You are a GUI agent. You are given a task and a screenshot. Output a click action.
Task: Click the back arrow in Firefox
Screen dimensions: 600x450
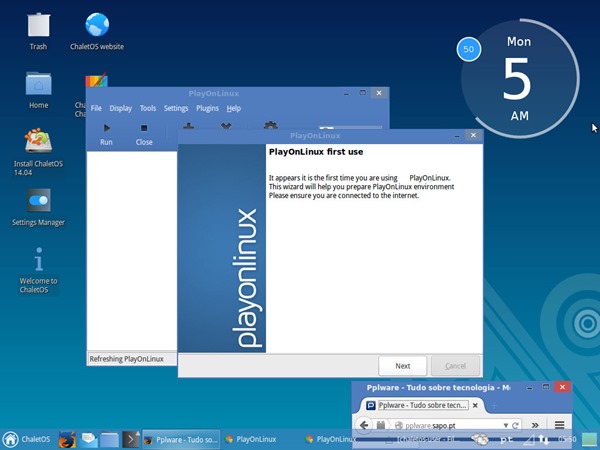[364, 425]
